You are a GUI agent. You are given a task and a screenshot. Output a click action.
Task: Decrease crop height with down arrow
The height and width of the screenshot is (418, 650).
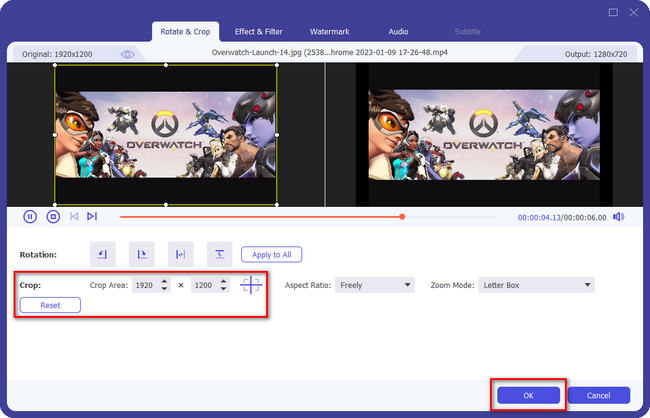point(223,289)
